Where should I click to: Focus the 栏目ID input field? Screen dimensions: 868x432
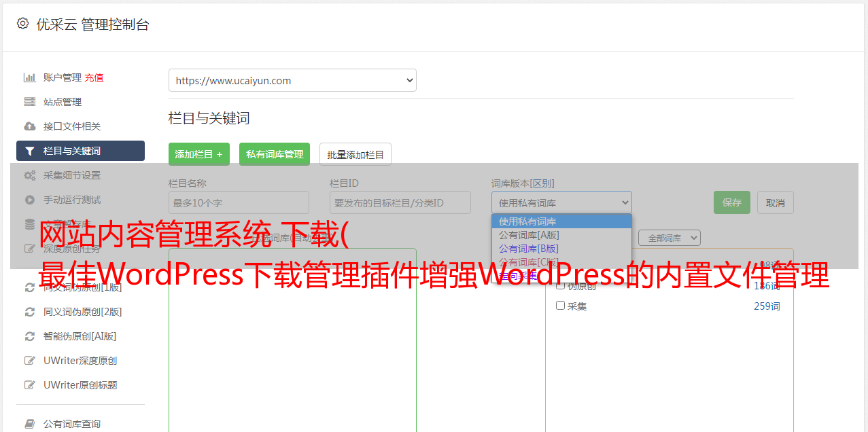pos(400,202)
